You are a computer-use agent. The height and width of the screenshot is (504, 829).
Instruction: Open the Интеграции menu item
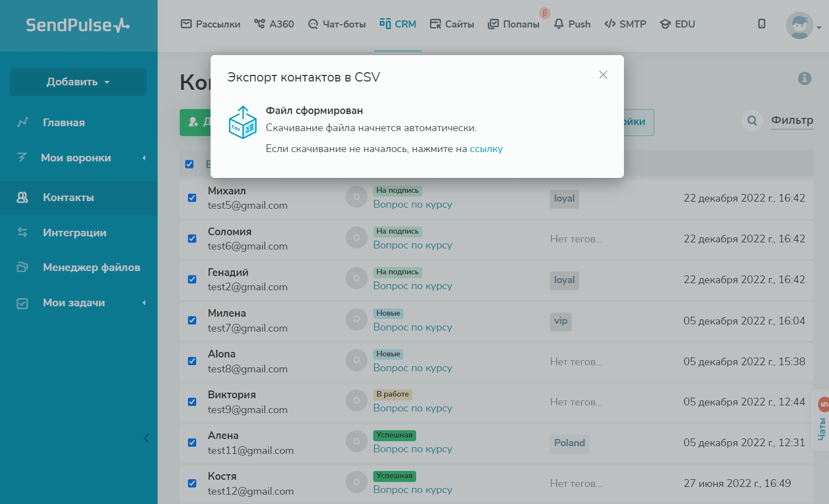click(74, 233)
